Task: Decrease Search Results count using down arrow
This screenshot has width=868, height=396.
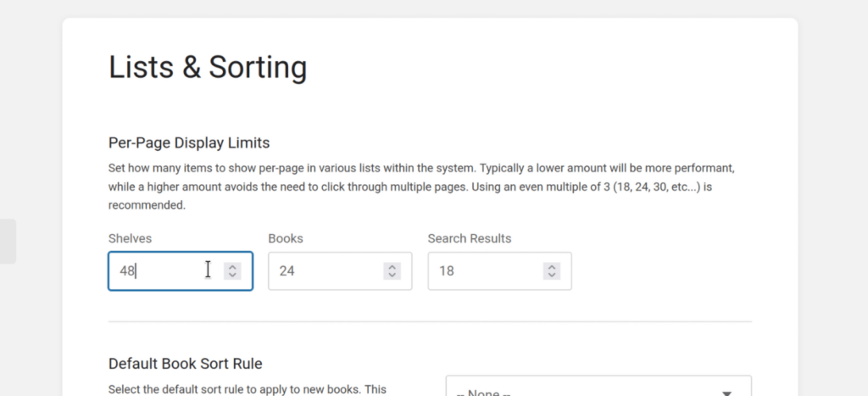Action: [552, 276]
